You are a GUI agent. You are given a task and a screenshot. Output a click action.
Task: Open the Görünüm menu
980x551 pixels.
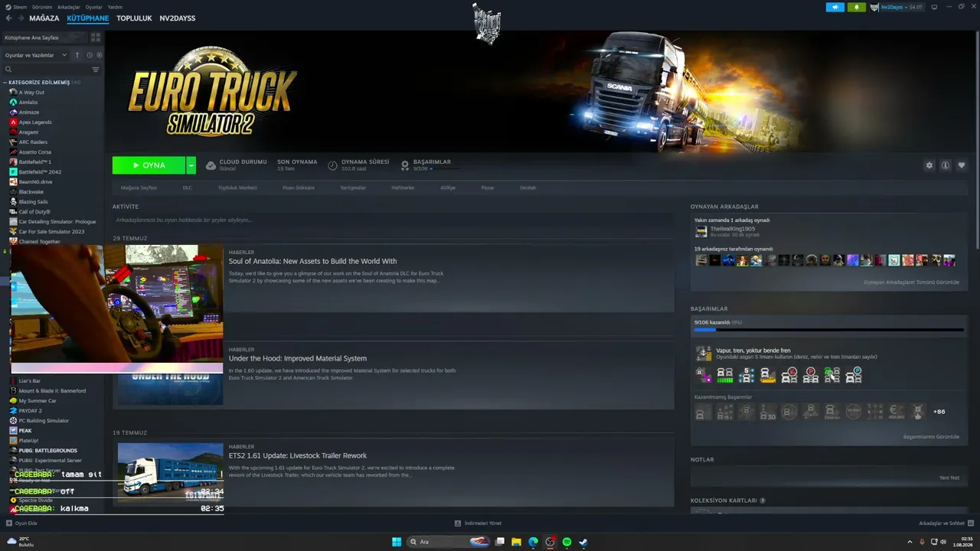pyautogui.click(x=42, y=7)
